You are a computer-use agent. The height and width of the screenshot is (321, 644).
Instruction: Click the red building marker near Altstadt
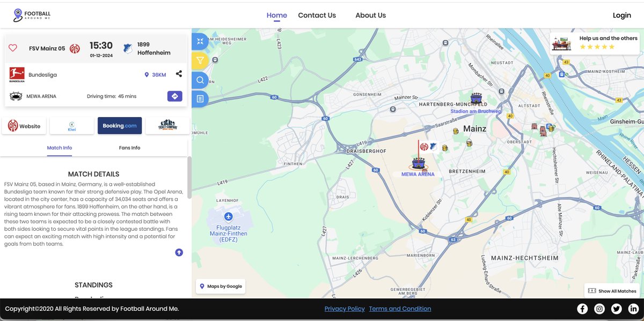click(535, 127)
